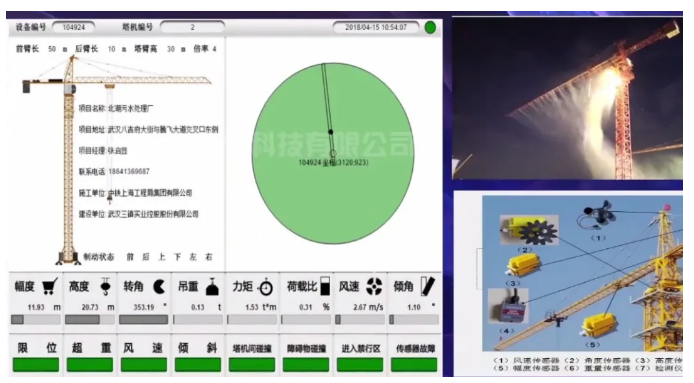
Task: Click the 风速 alarm green indicator
Action: pyautogui.click(x=144, y=365)
